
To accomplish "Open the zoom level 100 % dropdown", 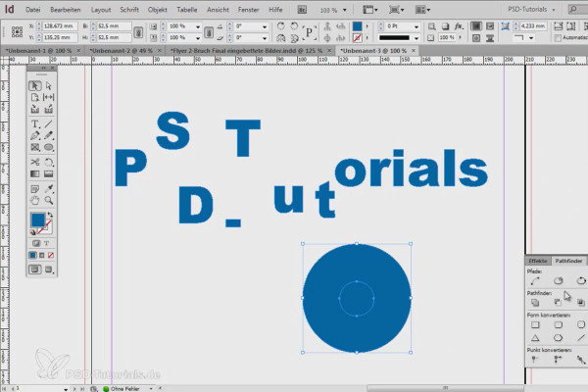I will pyautogui.click(x=344, y=10).
